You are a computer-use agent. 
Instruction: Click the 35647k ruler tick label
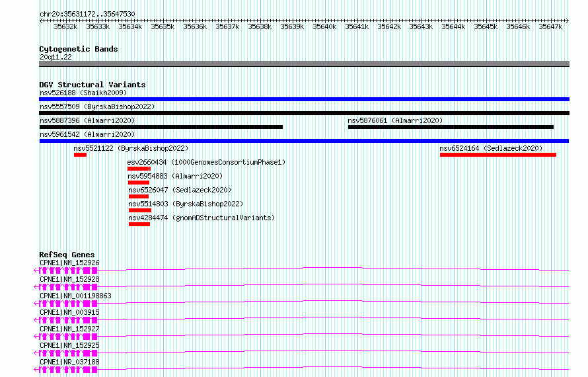click(550, 26)
